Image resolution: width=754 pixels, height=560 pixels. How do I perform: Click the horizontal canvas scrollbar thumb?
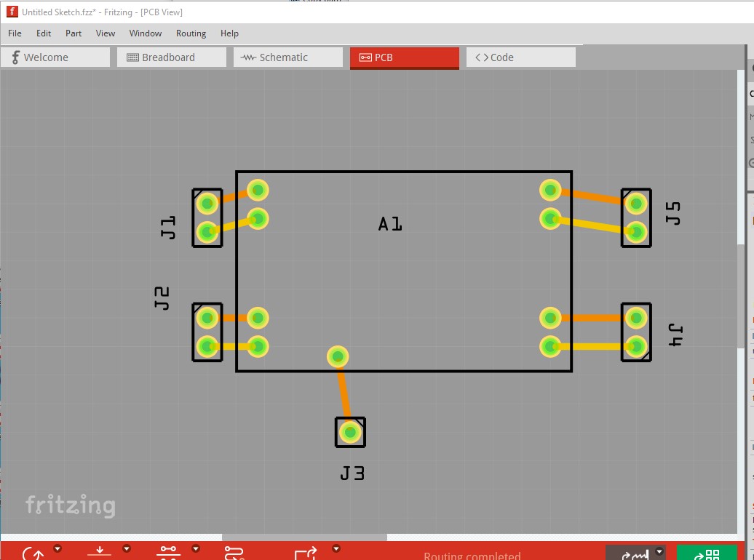304,538
